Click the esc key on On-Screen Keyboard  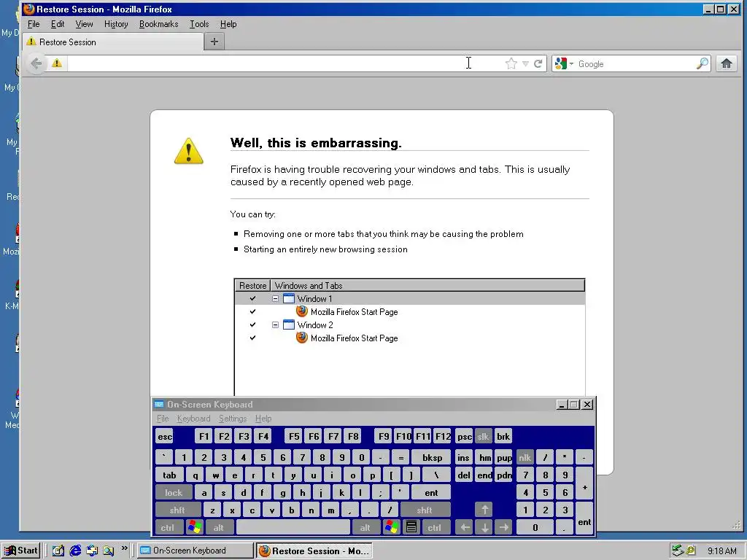coord(165,436)
